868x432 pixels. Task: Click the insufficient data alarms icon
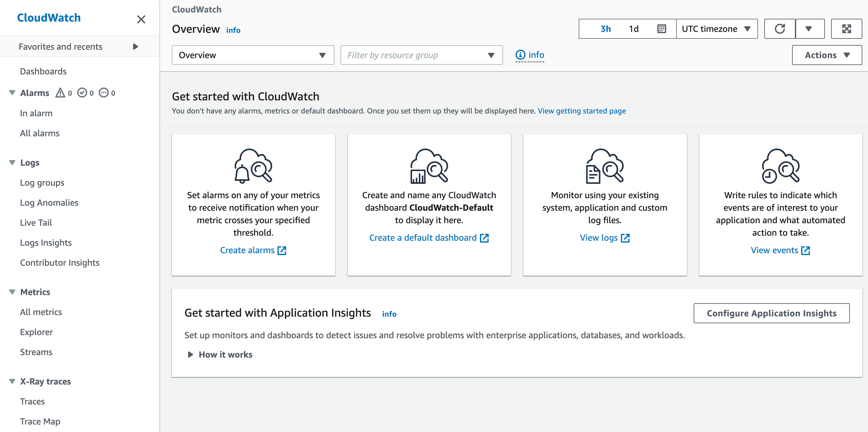tap(103, 93)
